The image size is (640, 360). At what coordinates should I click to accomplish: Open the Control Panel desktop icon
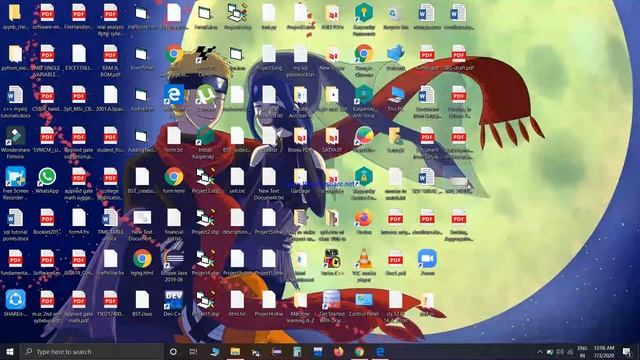[x=364, y=303]
